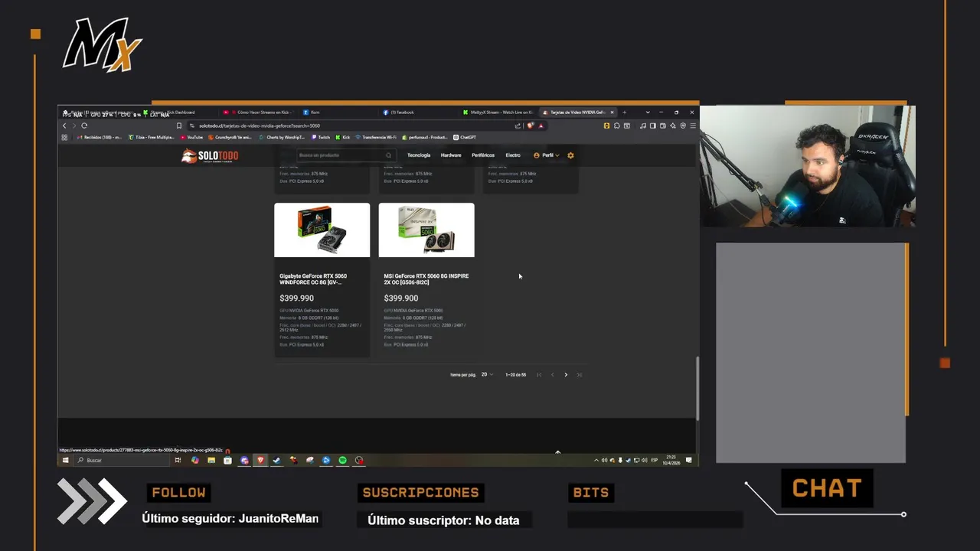Open the Crunchyroll bookmark
The width and height of the screenshot is (980, 551).
pyautogui.click(x=230, y=138)
